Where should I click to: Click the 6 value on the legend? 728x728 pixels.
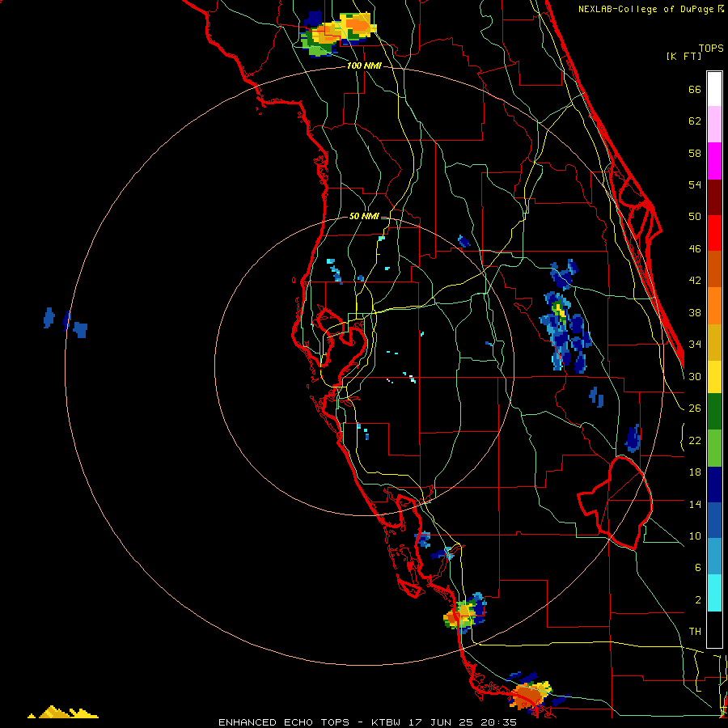698,568
